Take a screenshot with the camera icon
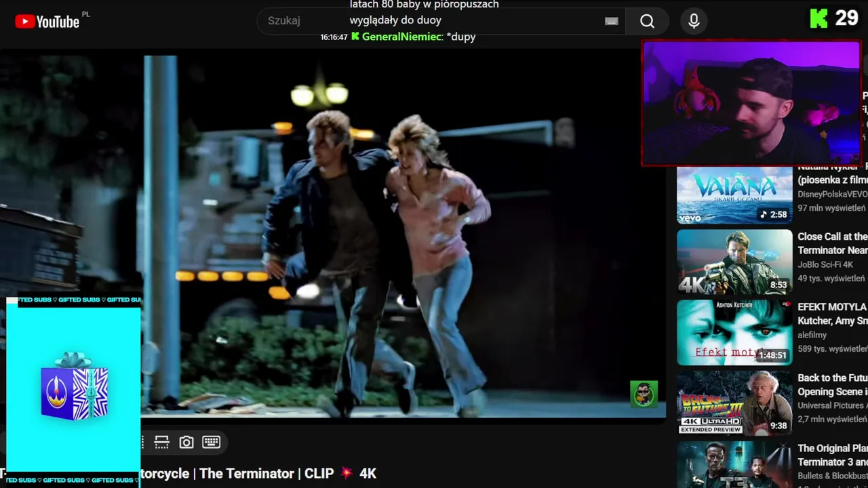The width and height of the screenshot is (868, 488). click(186, 443)
